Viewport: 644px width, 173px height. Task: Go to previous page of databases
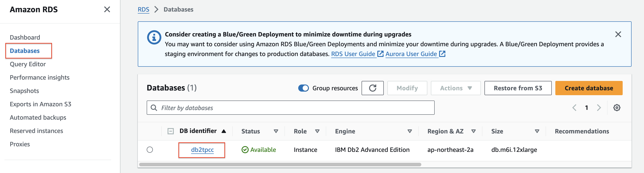point(574,108)
